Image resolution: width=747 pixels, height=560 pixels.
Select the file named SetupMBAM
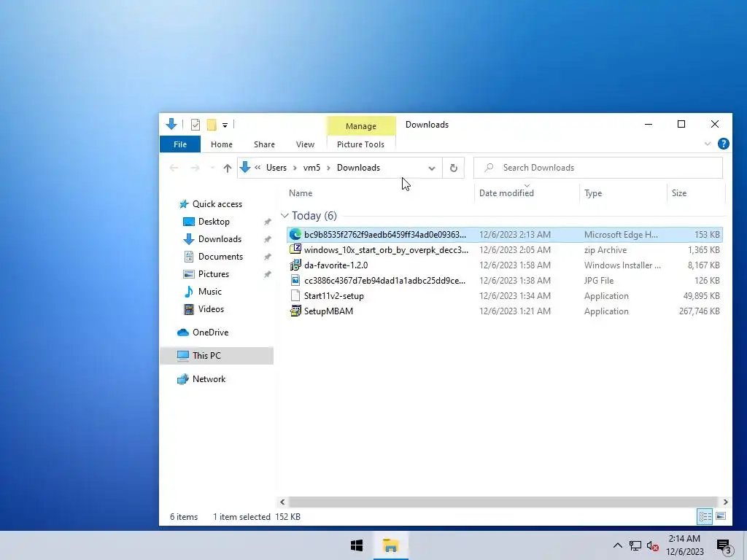tap(329, 311)
